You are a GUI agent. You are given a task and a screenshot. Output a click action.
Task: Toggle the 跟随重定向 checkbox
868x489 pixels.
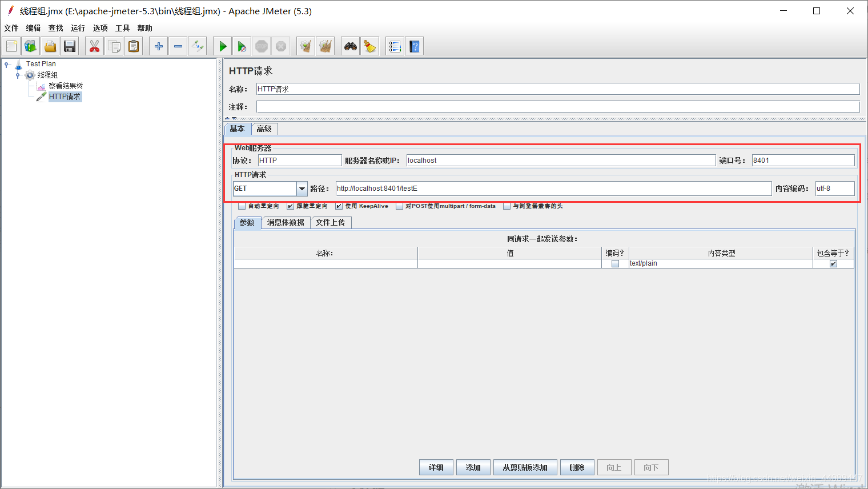[290, 206]
